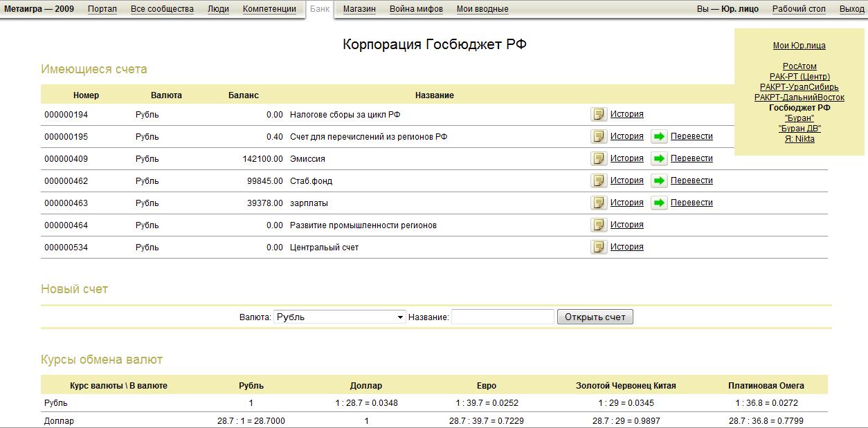
Task: Click green transfer arrow for Стаб.фонд account
Action: tap(659, 180)
